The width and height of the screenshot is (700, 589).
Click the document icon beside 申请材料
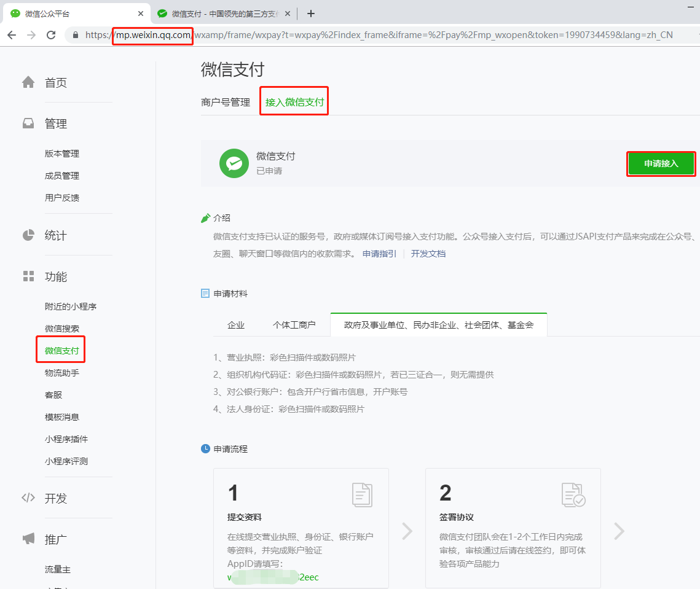205,294
